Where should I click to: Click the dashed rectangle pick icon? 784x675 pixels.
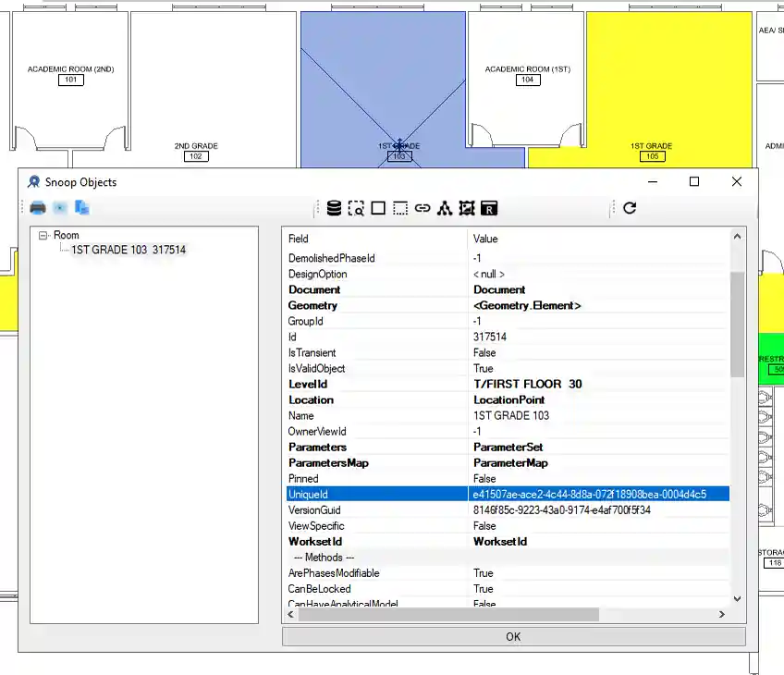400,207
